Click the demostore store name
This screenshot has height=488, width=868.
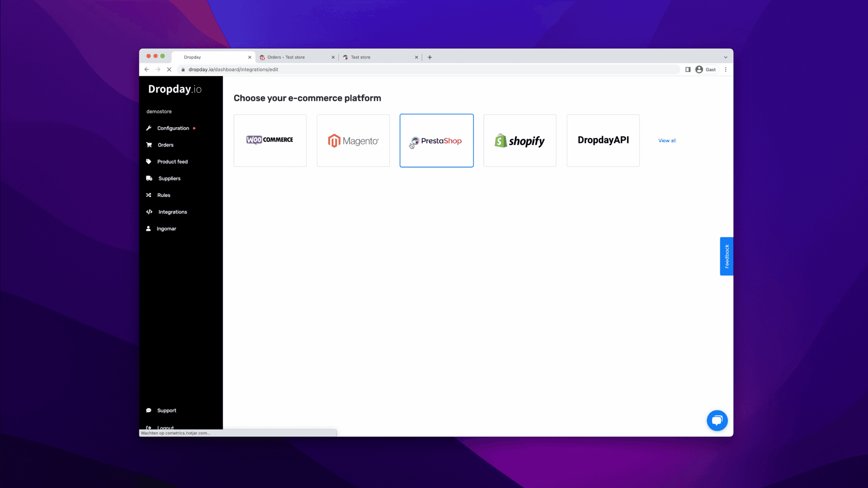click(x=159, y=111)
